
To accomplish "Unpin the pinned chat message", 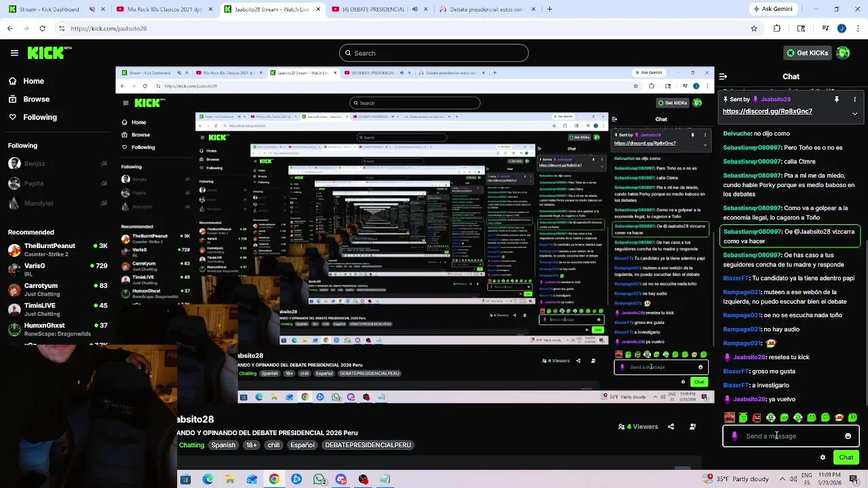I will tap(837, 99).
